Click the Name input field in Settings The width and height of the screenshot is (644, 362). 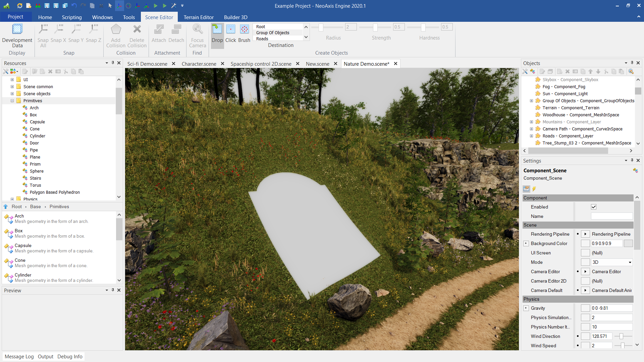(611, 216)
